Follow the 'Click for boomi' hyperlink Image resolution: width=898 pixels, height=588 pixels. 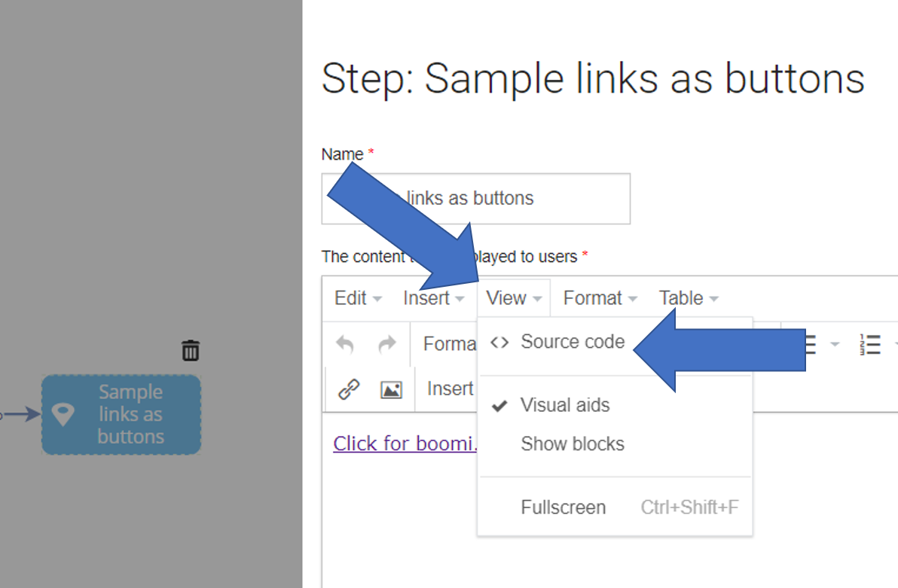click(405, 443)
